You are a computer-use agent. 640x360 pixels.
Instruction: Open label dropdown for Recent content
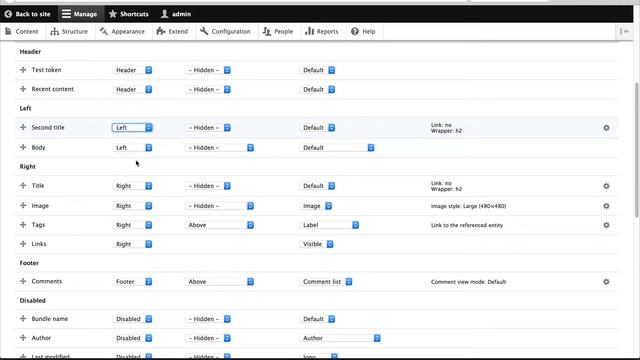coord(208,89)
